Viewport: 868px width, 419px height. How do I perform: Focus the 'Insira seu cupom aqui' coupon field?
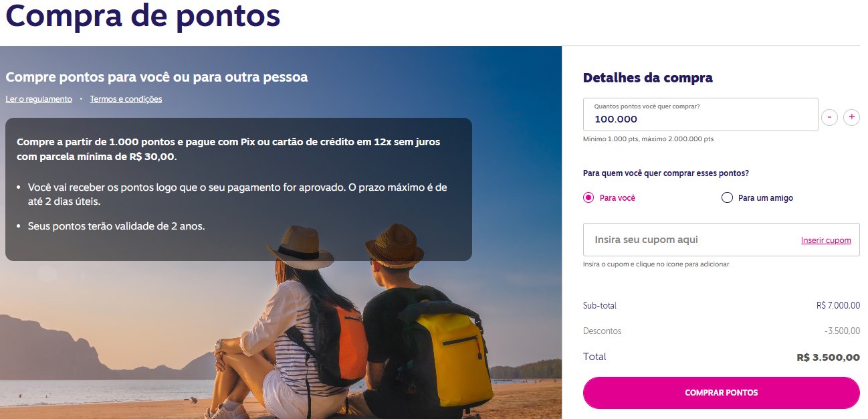(x=689, y=240)
